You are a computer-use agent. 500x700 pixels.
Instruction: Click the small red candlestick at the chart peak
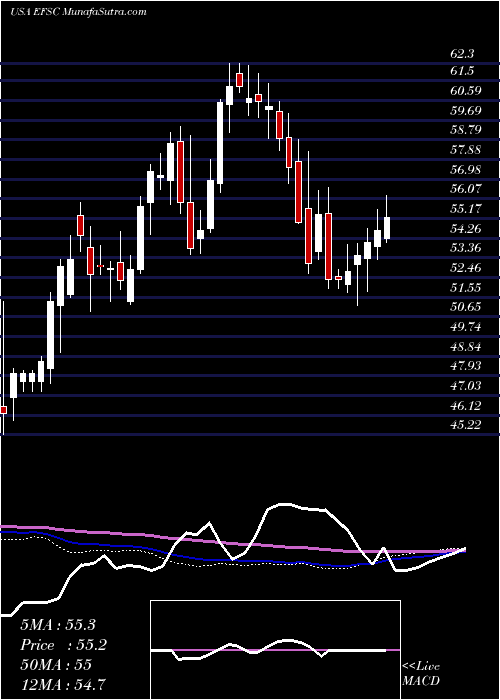click(x=239, y=79)
